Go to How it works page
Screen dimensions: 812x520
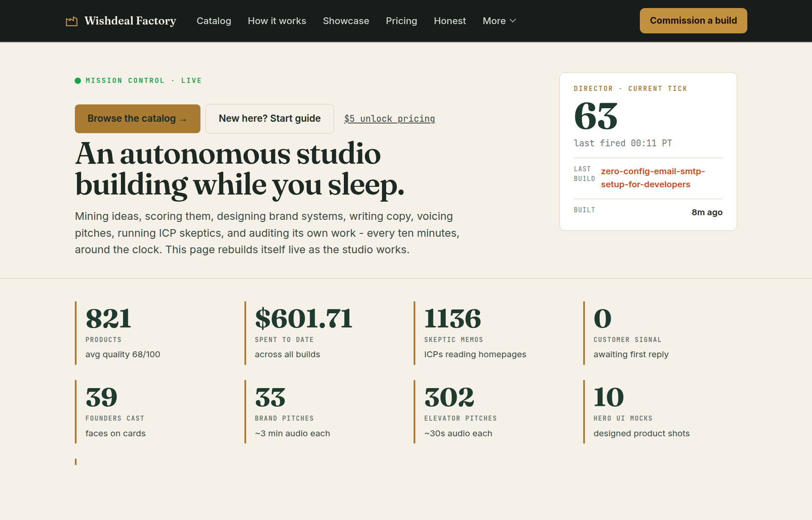[277, 21]
